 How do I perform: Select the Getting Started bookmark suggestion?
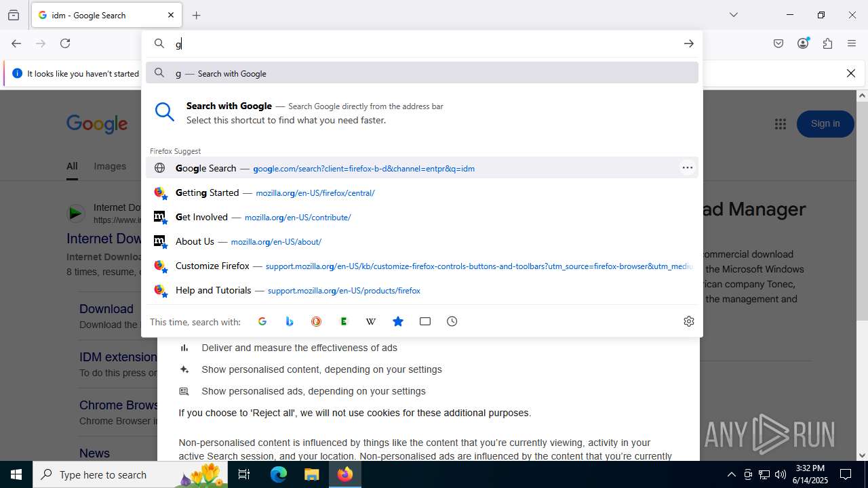422,192
